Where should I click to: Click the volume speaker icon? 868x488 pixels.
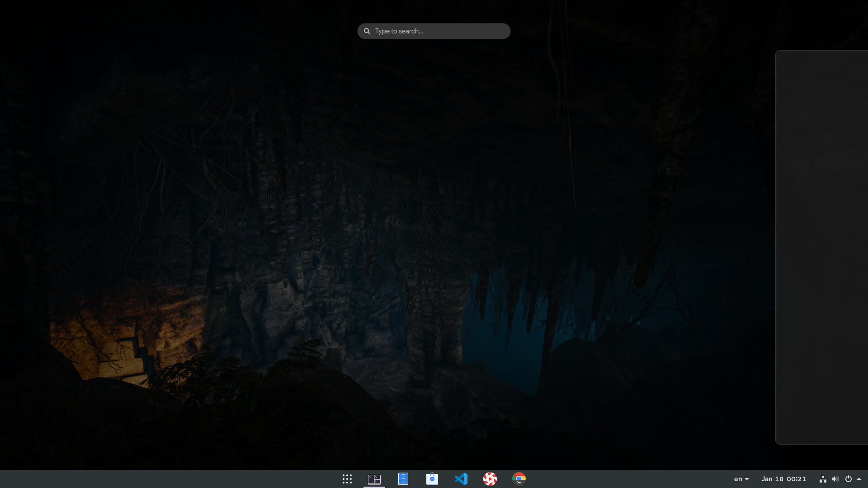pyautogui.click(x=835, y=479)
